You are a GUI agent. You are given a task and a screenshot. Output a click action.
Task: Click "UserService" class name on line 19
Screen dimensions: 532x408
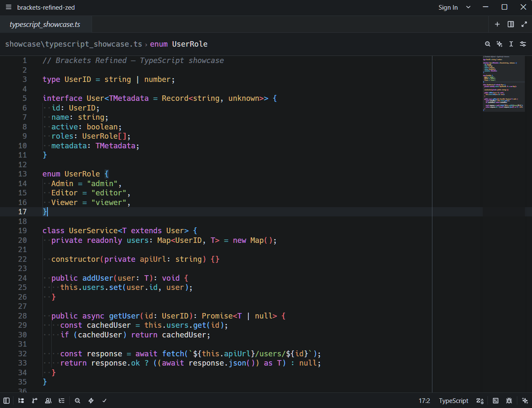(93, 231)
